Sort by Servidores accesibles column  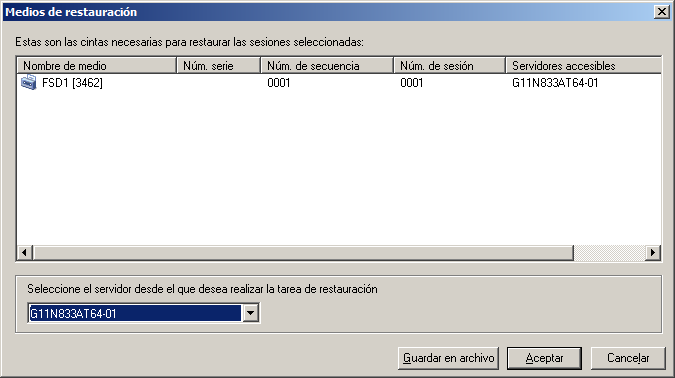coord(583,65)
